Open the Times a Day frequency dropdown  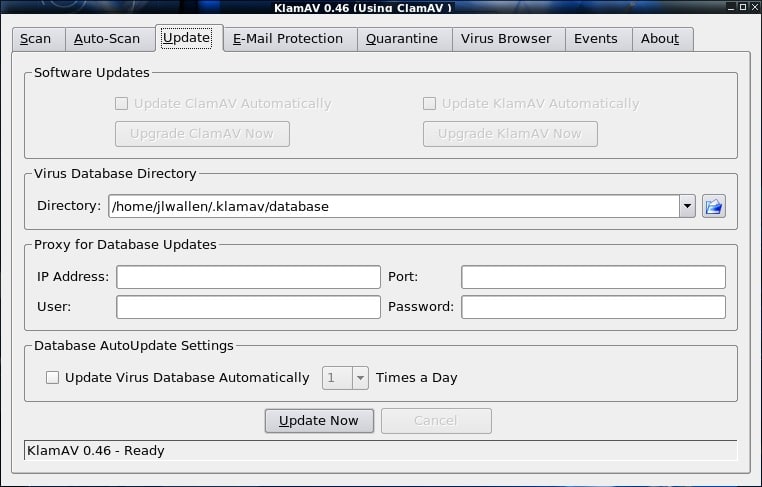[x=359, y=378]
